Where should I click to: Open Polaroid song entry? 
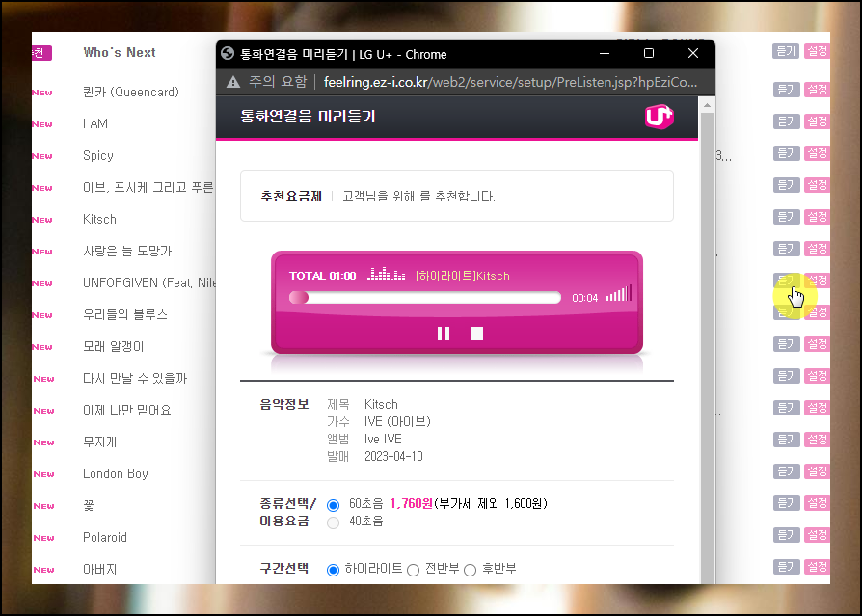(x=104, y=537)
